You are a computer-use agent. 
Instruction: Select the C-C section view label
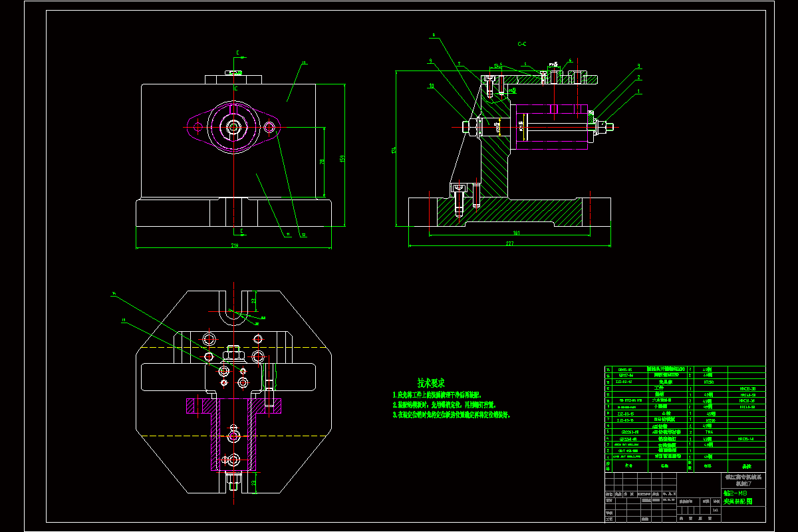pyautogui.click(x=522, y=44)
